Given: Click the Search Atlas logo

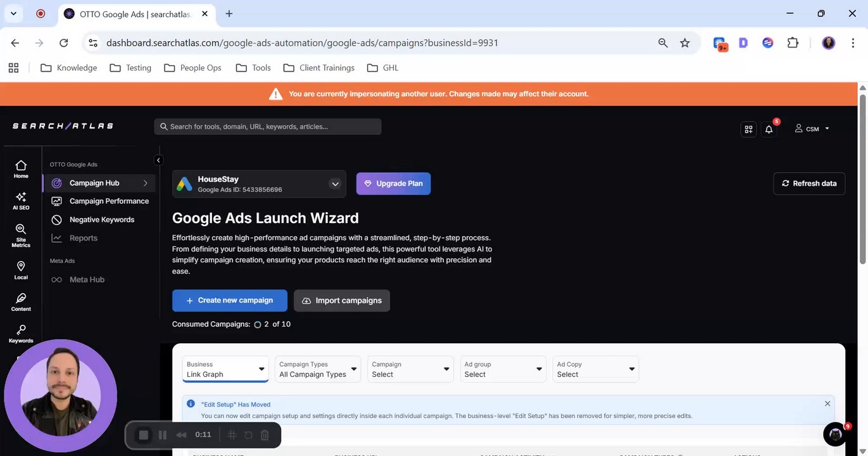Looking at the screenshot, I should click(x=63, y=126).
